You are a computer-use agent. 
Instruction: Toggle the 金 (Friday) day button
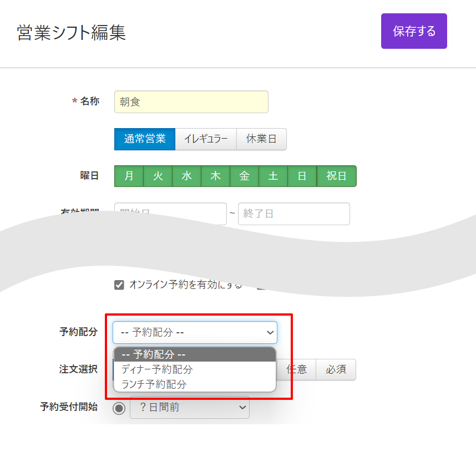pyautogui.click(x=244, y=176)
